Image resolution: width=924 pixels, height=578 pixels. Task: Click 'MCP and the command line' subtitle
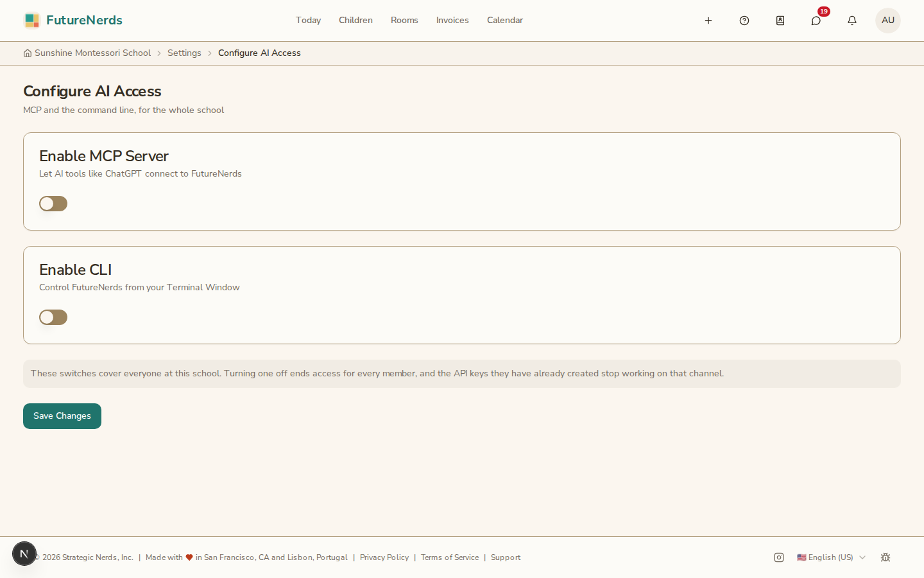tap(124, 110)
